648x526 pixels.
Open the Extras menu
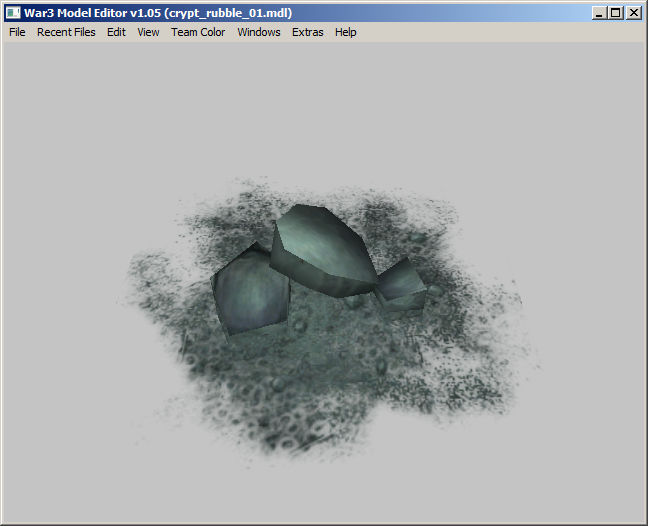tap(307, 32)
